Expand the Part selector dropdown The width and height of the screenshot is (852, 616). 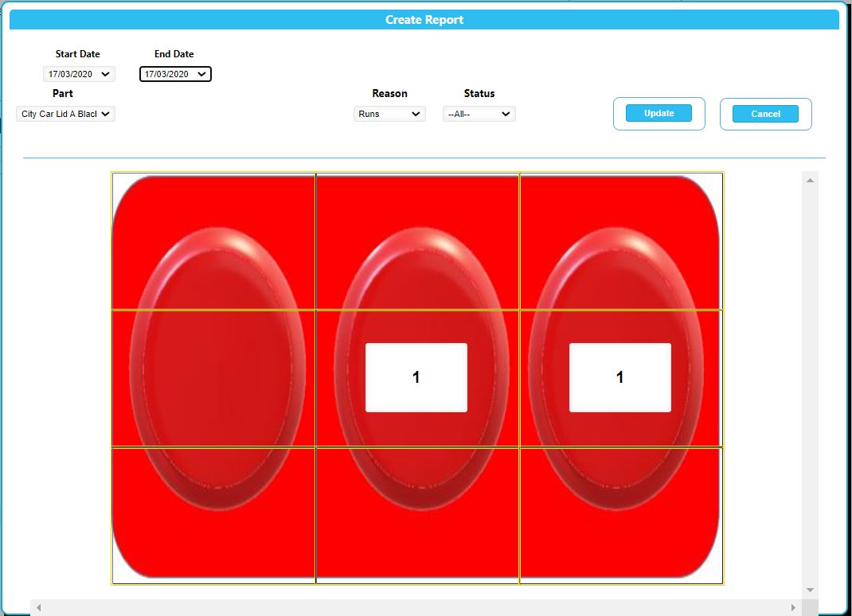(x=66, y=114)
